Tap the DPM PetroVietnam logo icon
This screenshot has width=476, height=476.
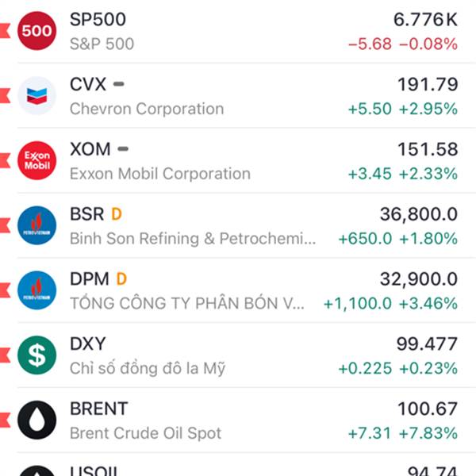pyautogui.click(x=36, y=290)
